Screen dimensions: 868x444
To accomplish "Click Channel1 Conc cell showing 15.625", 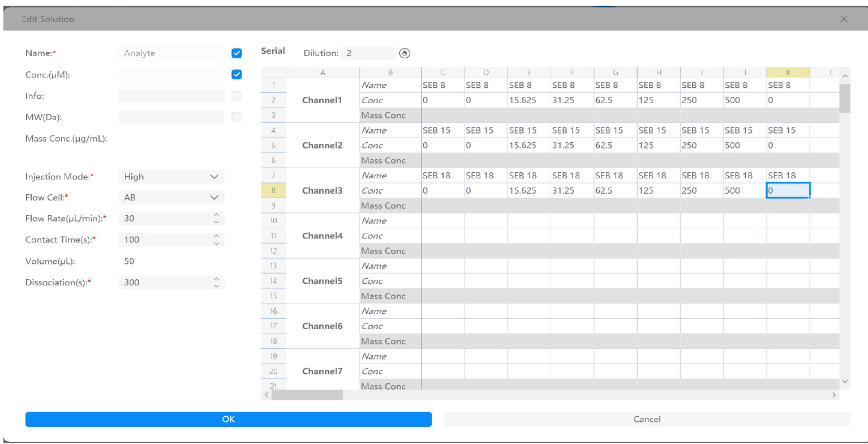I will [528, 100].
